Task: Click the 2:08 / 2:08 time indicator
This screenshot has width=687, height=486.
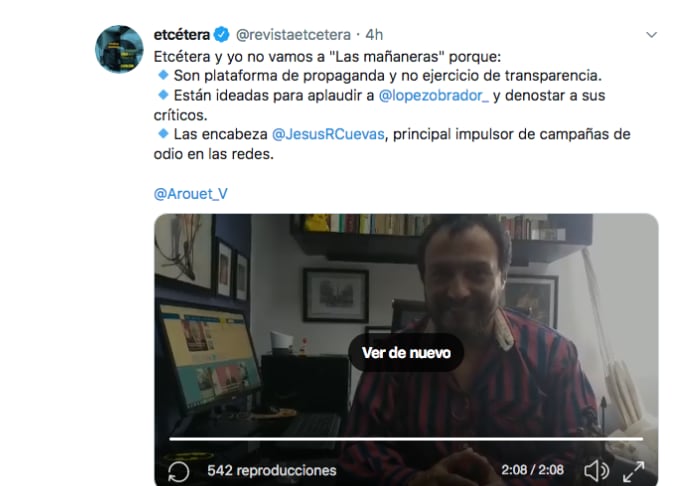Action: 532,470
